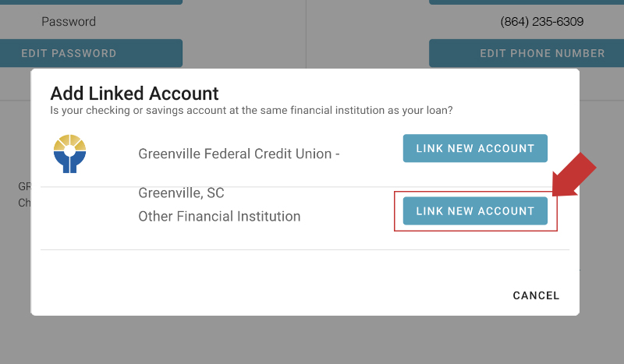The width and height of the screenshot is (624, 364).
Task: Select the Greenville Federal Credit Union name text
Action: point(239,154)
